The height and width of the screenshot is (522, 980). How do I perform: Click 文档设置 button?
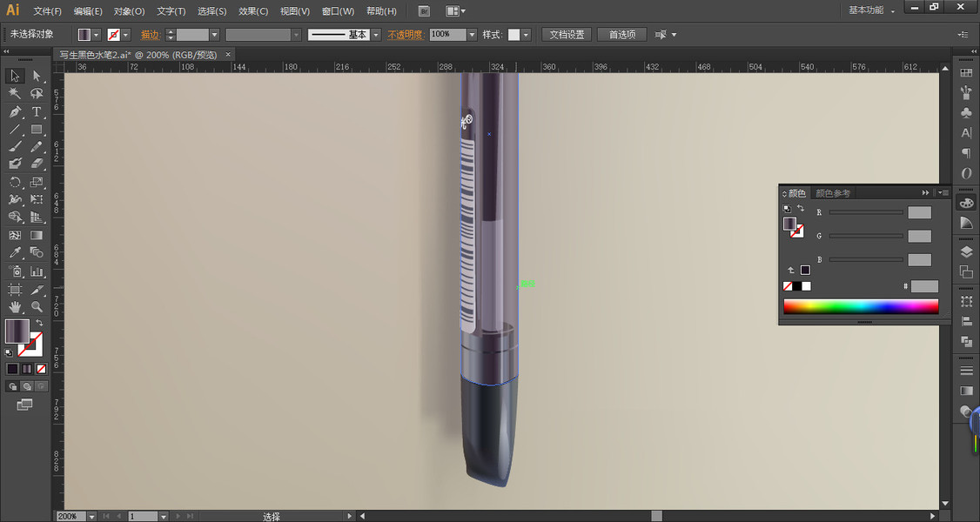(x=567, y=35)
